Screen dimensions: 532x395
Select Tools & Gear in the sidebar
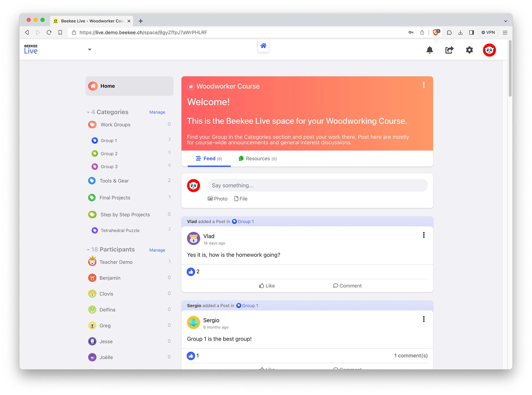pyautogui.click(x=114, y=180)
